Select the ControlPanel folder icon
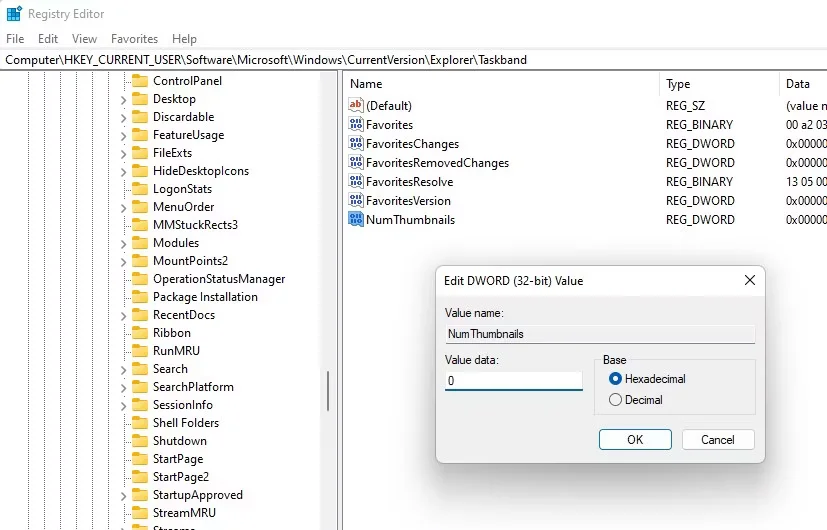 [x=140, y=81]
